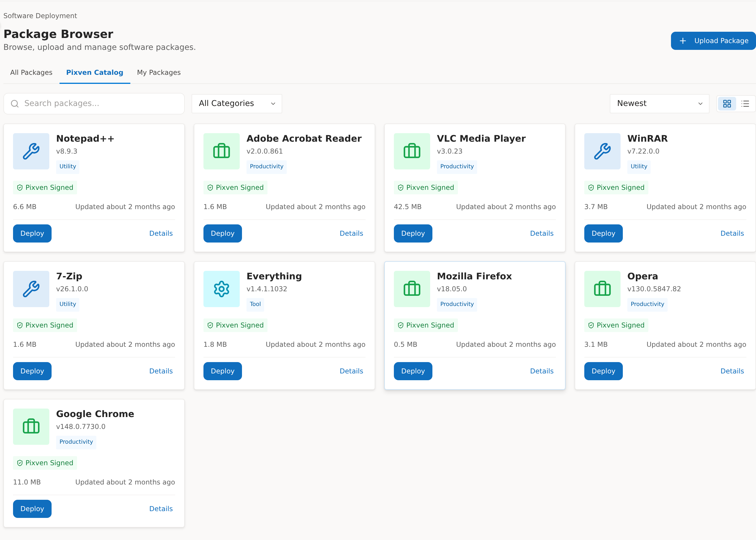
Task: Click the Upload Package button
Action: tap(713, 41)
